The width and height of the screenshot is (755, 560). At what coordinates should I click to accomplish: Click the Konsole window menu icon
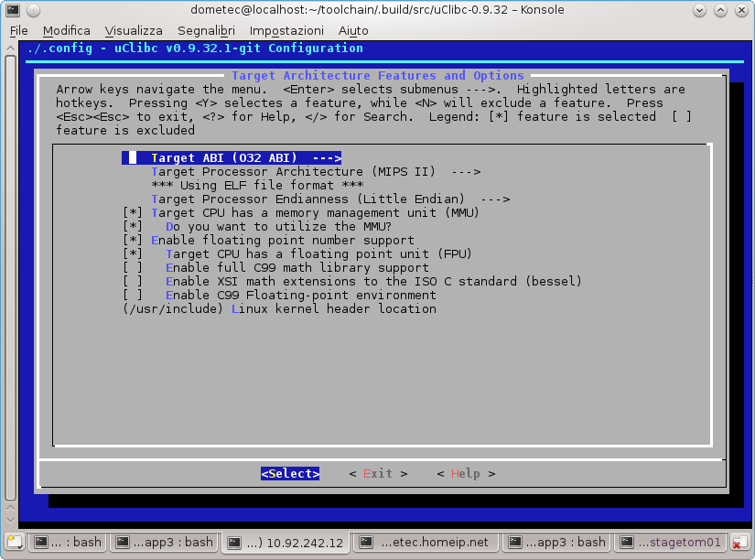pos(13,10)
